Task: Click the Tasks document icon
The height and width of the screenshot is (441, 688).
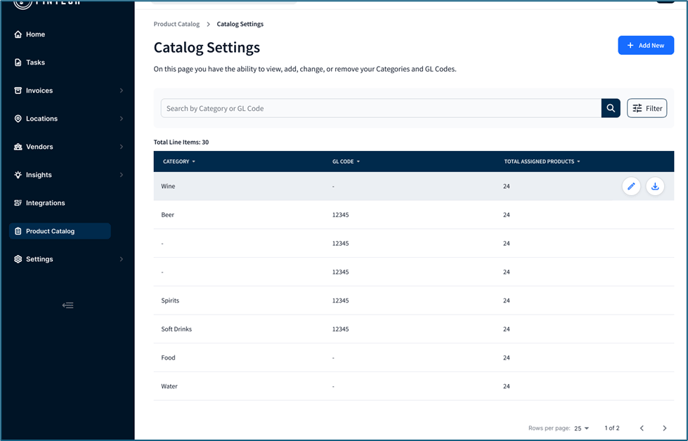Action: (18, 62)
